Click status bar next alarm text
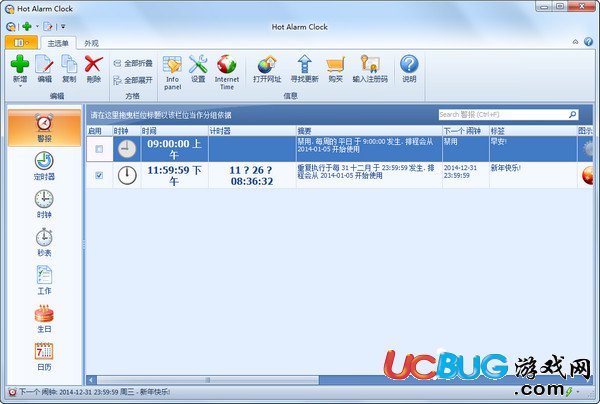 click(95, 392)
